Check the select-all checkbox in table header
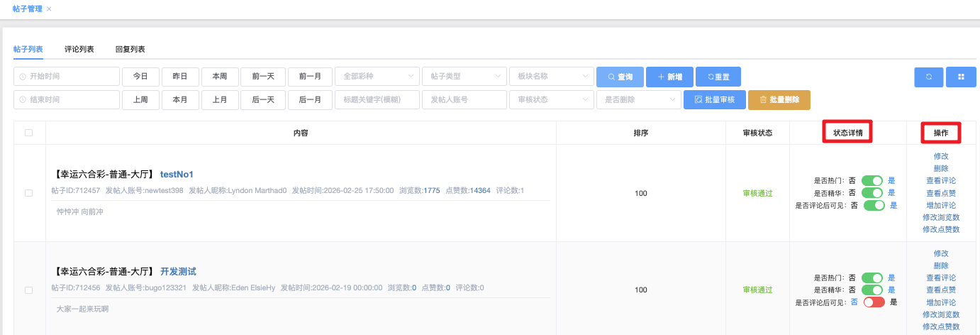The width and height of the screenshot is (980, 335). 29,133
